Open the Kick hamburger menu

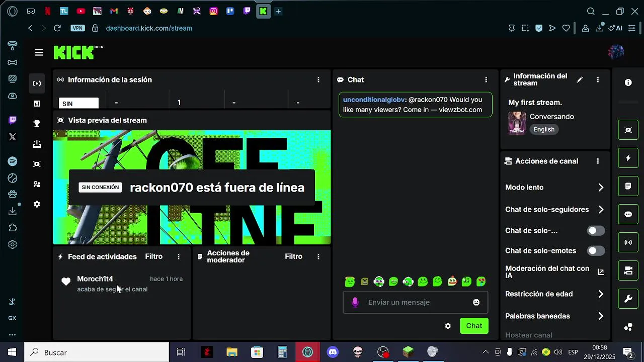point(39,52)
